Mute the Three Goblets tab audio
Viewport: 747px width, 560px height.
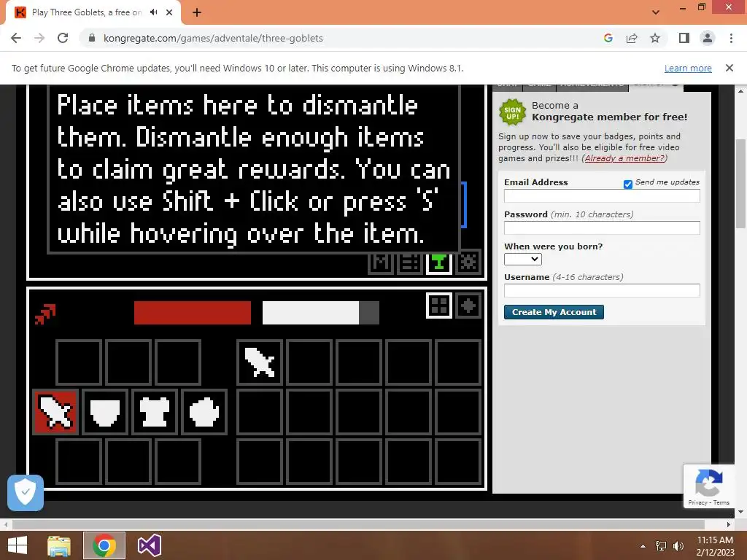[x=153, y=12]
